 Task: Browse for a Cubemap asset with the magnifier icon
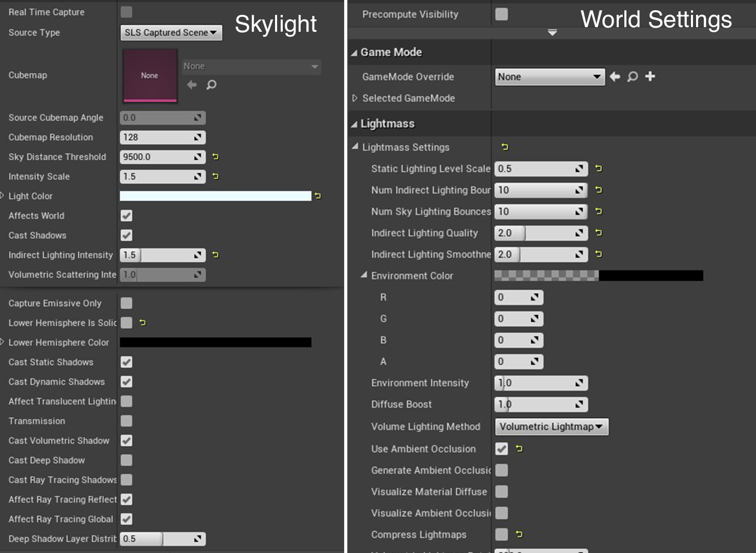point(211,85)
